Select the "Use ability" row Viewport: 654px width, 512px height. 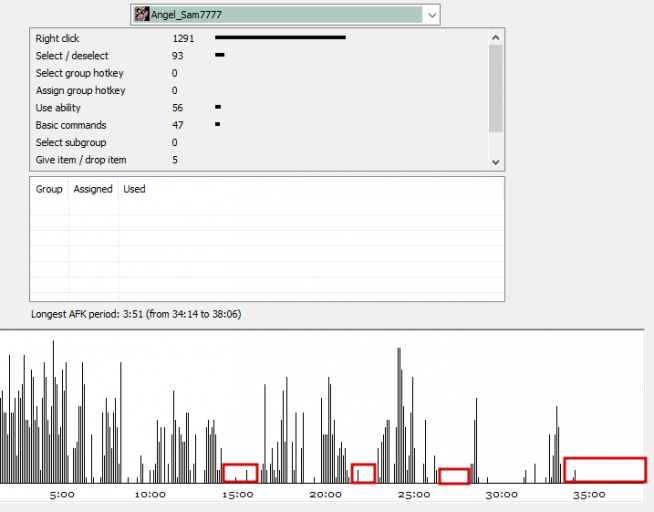pyautogui.click(x=259, y=108)
